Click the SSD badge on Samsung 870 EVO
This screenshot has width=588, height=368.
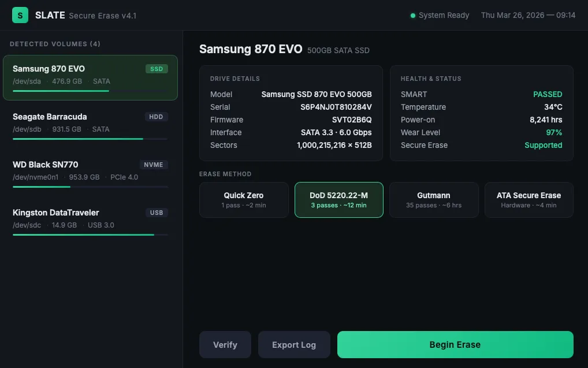tap(157, 69)
